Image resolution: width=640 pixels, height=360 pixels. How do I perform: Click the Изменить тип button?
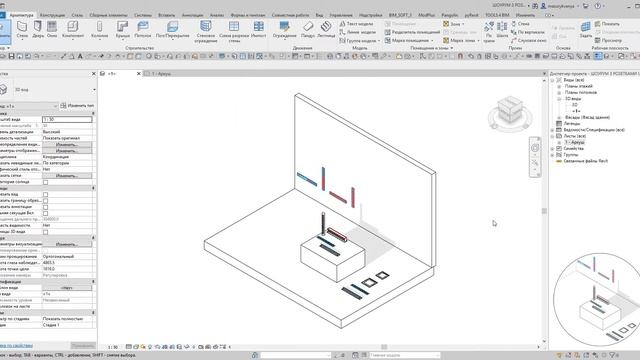(x=78, y=106)
